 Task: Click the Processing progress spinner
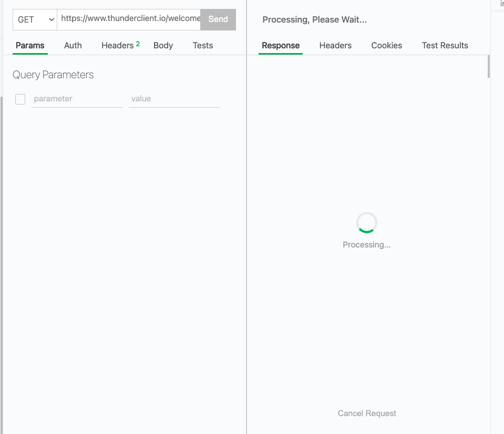(x=366, y=222)
